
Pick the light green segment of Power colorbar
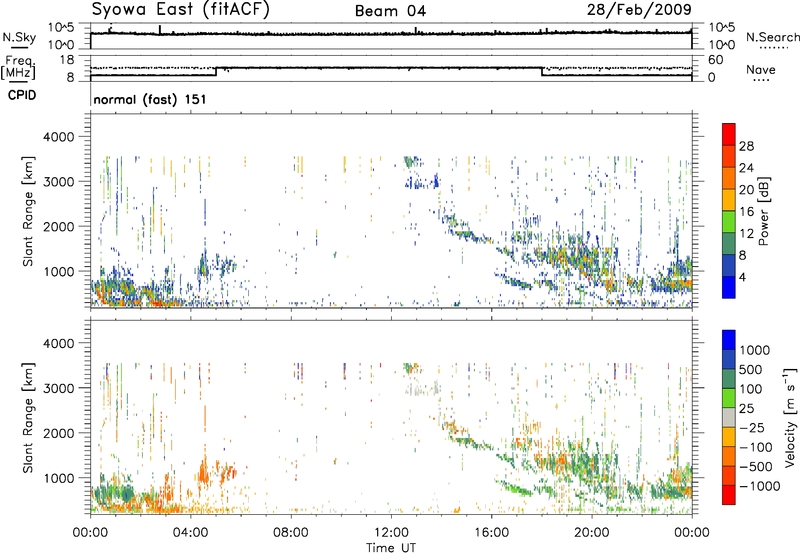click(729, 222)
